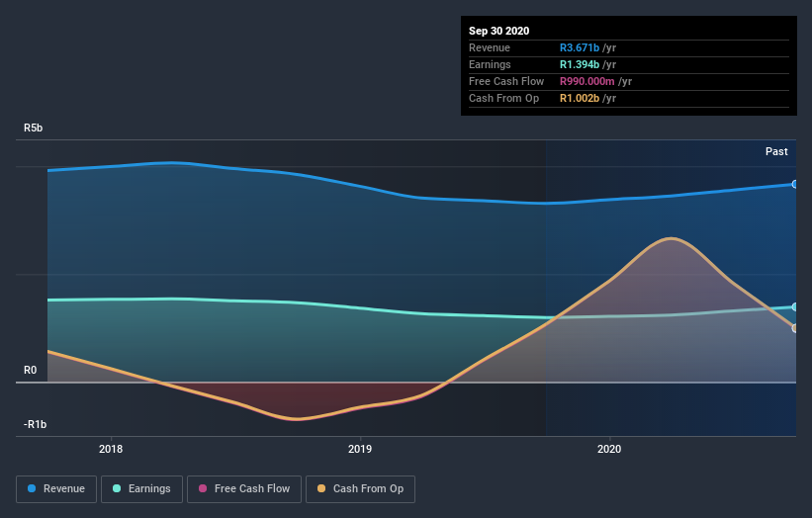Select the 2019 axis label
This screenshot has height=518, width=812.
[x=360, y=449]
